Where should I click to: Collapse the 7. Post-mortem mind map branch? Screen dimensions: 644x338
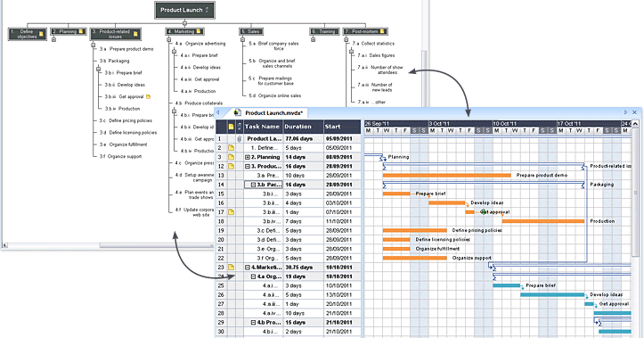[x=346, y=40]
